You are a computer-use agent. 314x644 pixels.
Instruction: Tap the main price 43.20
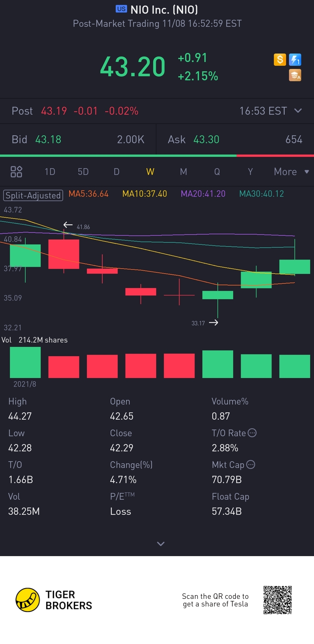coord(133,67)
